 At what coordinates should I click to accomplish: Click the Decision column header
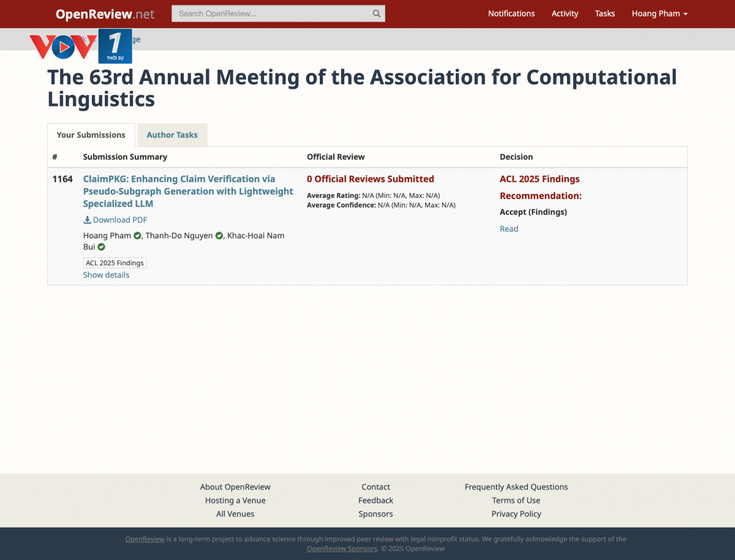pos(516,157)
